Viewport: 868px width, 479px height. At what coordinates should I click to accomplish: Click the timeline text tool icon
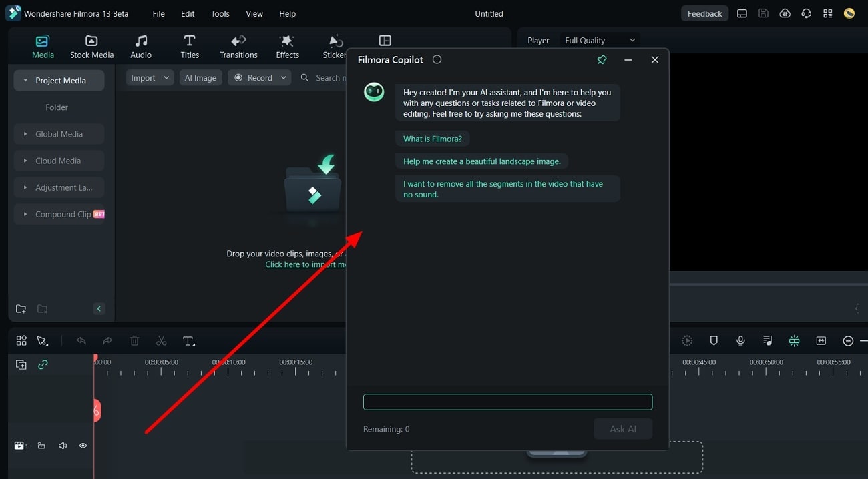click(189, 341)
